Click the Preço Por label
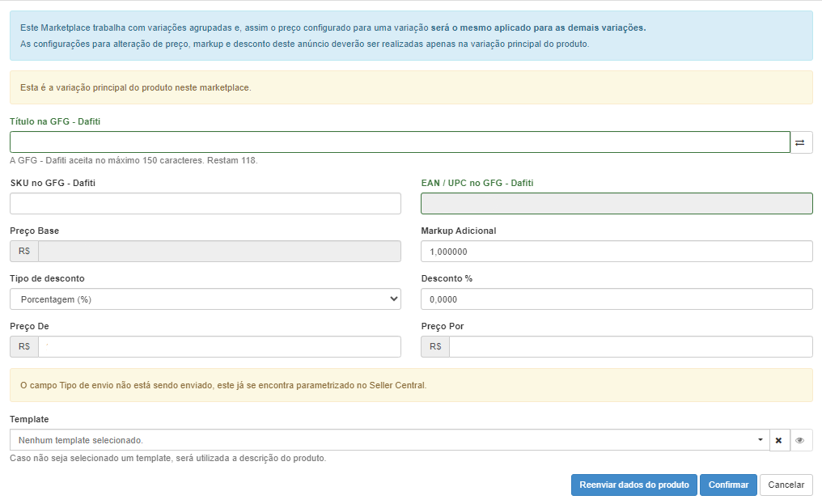822x504 pixels. 443,326
